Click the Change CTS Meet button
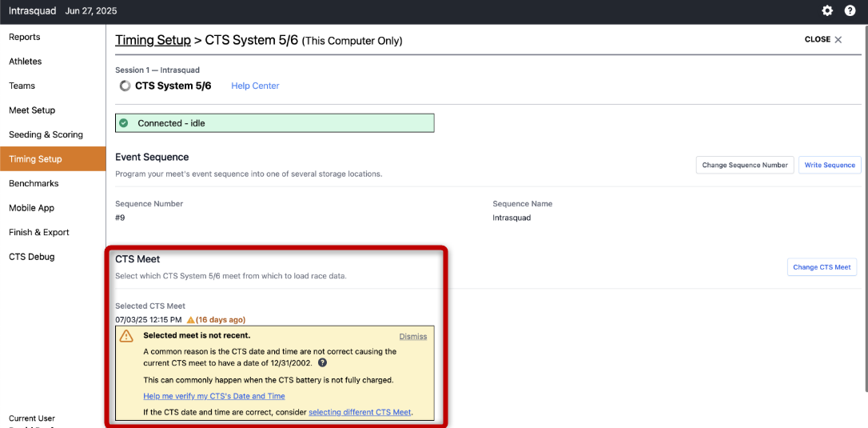 click(x=822, y=266)
